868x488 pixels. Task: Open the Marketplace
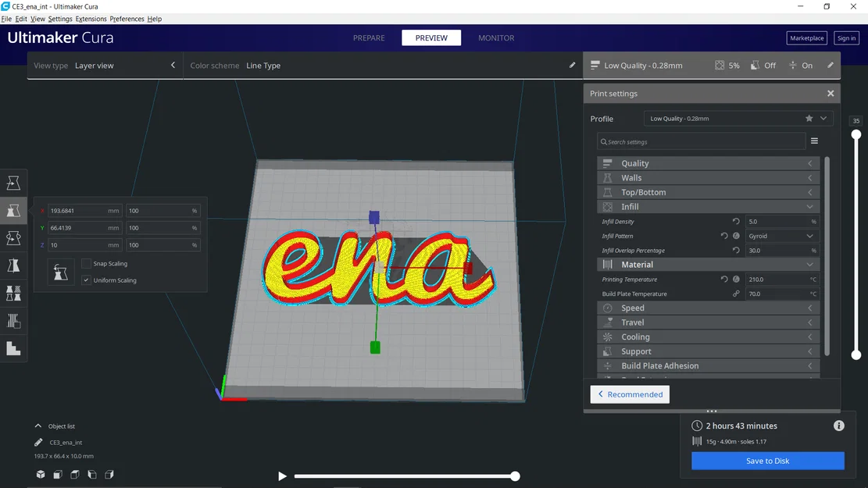[806, 37]
